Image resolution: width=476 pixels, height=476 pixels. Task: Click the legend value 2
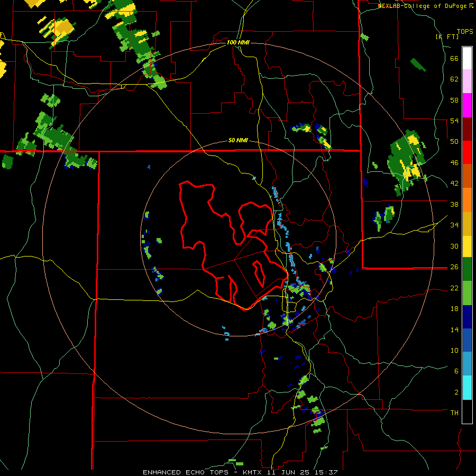coord(456,392)
